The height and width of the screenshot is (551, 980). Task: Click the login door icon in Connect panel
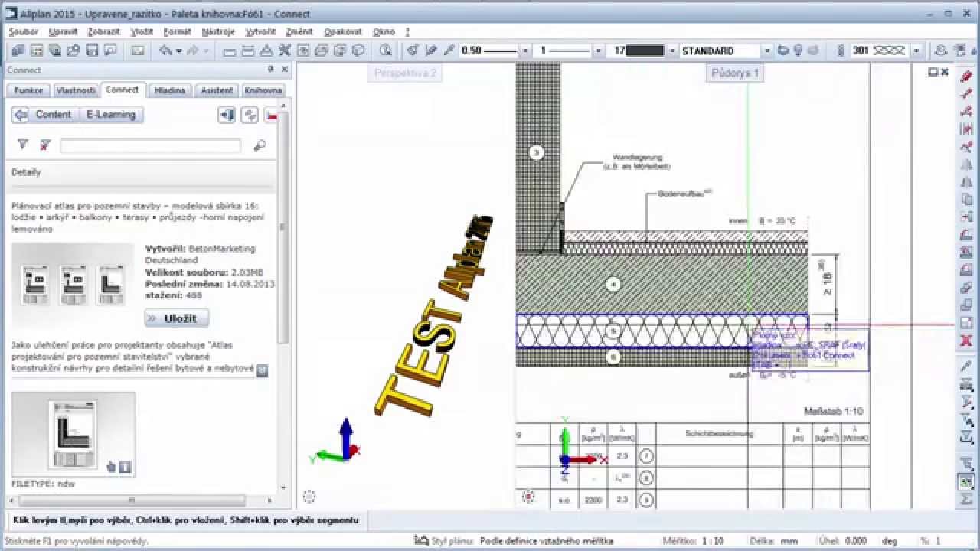pyautogui.click(x=227, y=115)
